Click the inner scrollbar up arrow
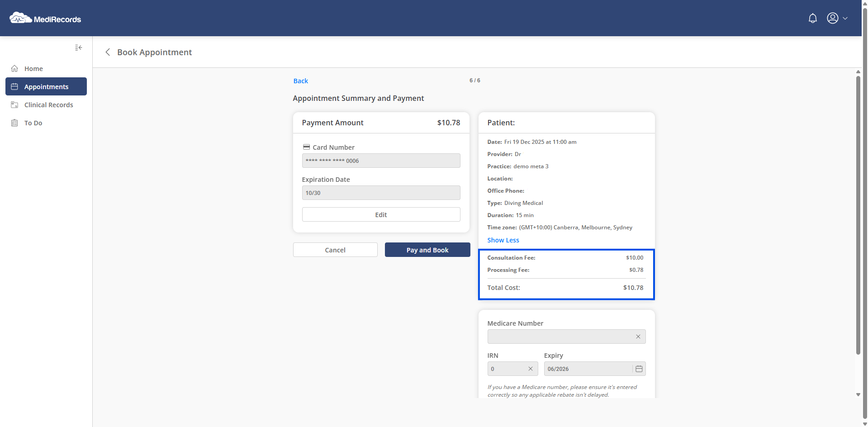Screen dimensions: 868x427 [858, 71]
